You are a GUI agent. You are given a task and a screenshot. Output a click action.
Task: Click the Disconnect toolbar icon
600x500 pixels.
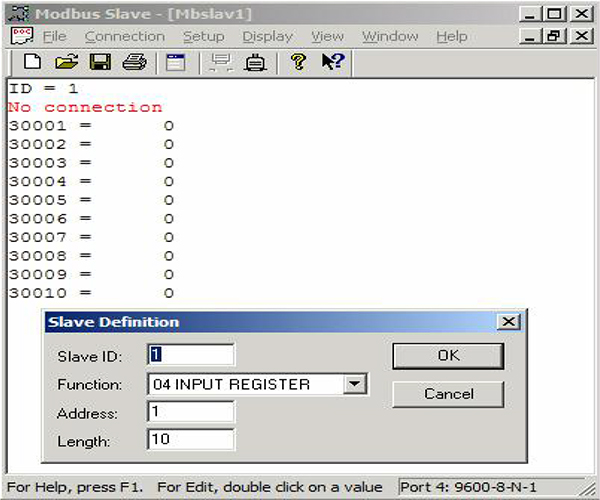[x=255, y=62]
